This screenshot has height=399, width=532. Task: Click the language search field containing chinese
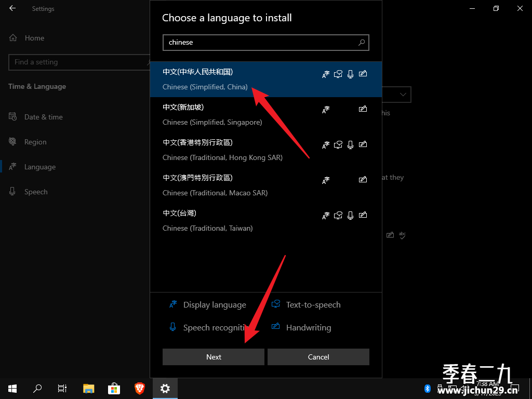[266, 43]
